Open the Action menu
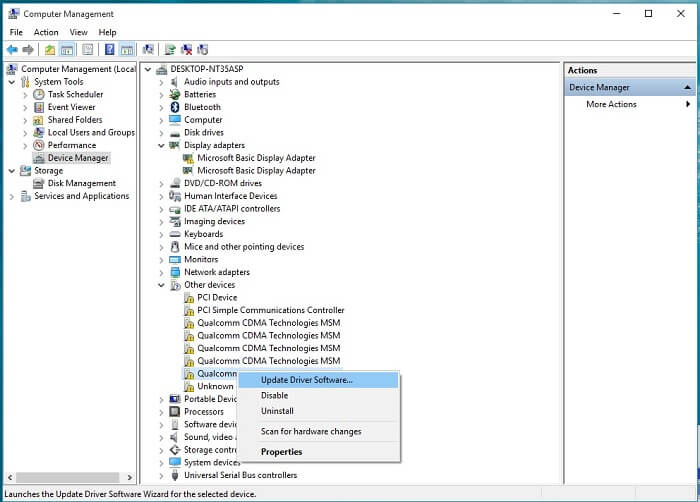This screenshot has height=502, width=700. tap(46, 32)
